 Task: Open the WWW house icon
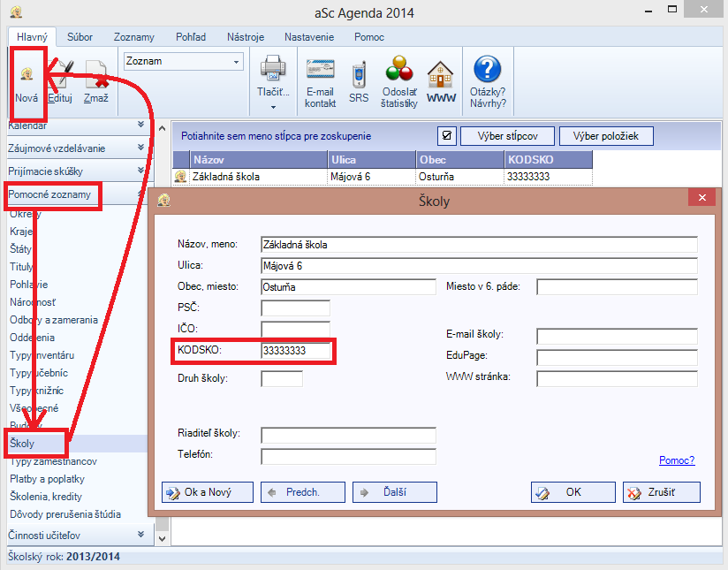point(441,74)
